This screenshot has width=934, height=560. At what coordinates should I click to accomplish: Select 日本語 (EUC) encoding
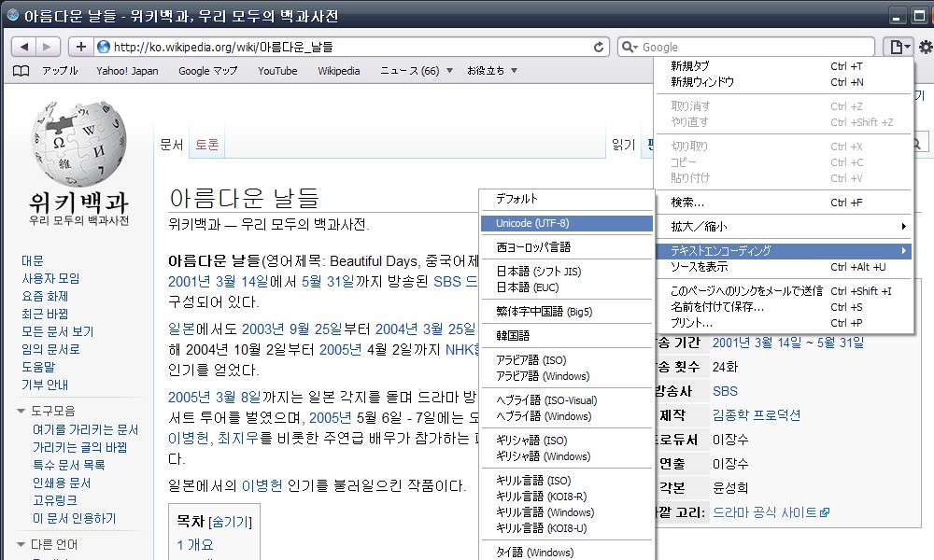[567, 287]
